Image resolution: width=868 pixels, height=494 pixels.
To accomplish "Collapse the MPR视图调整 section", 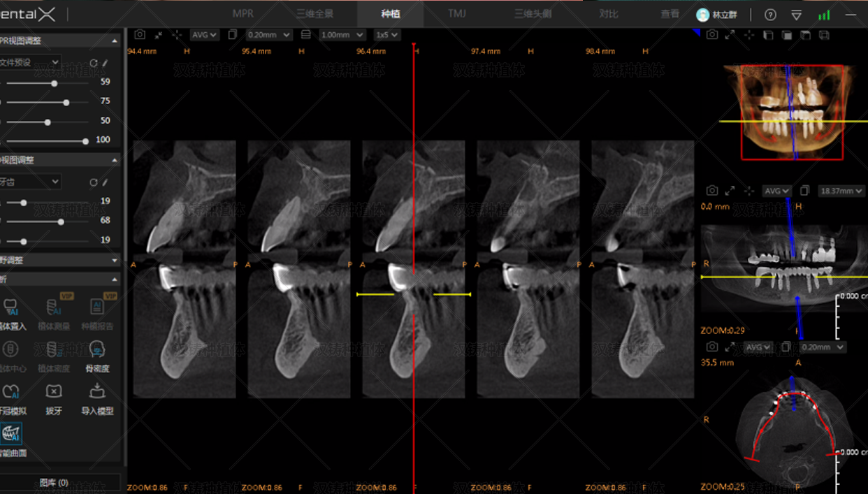I will [115, 41].
